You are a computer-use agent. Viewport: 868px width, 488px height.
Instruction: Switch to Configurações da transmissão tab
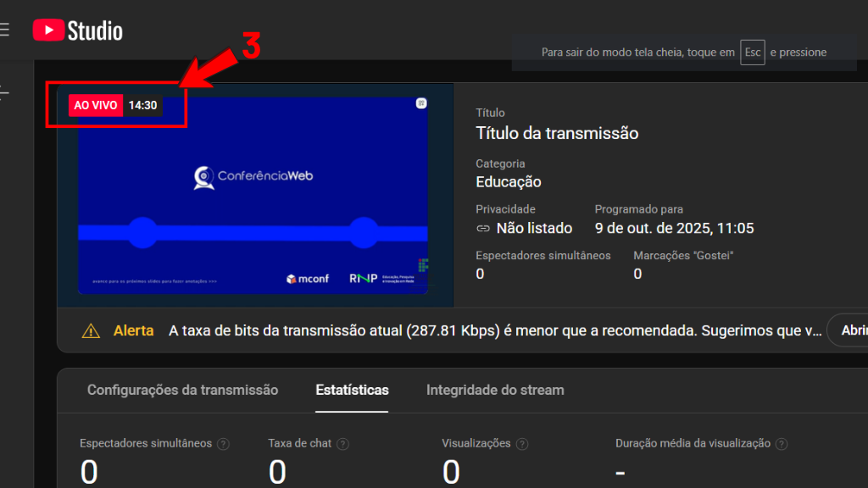(x=182, y=390)
